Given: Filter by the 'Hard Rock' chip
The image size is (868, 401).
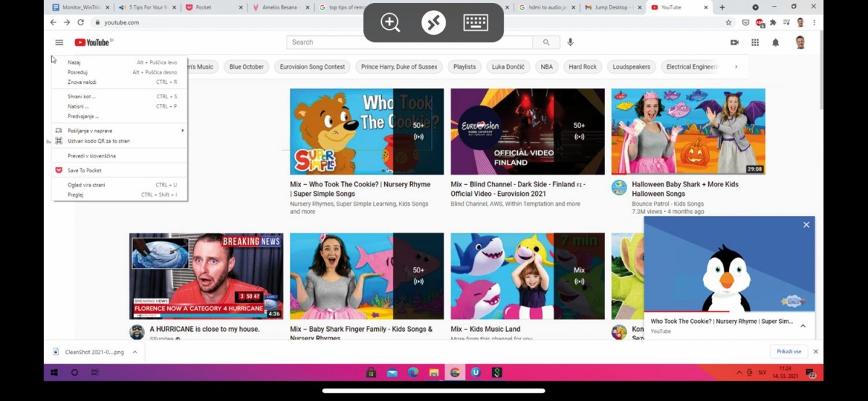Looking at the screenshot, I should pos(582,66).
